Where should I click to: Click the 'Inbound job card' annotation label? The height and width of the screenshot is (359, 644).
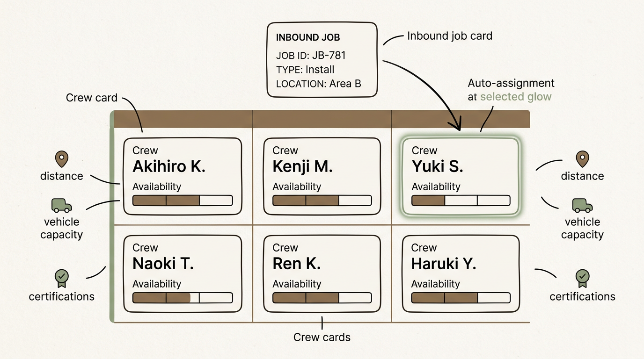coord(450,36)
